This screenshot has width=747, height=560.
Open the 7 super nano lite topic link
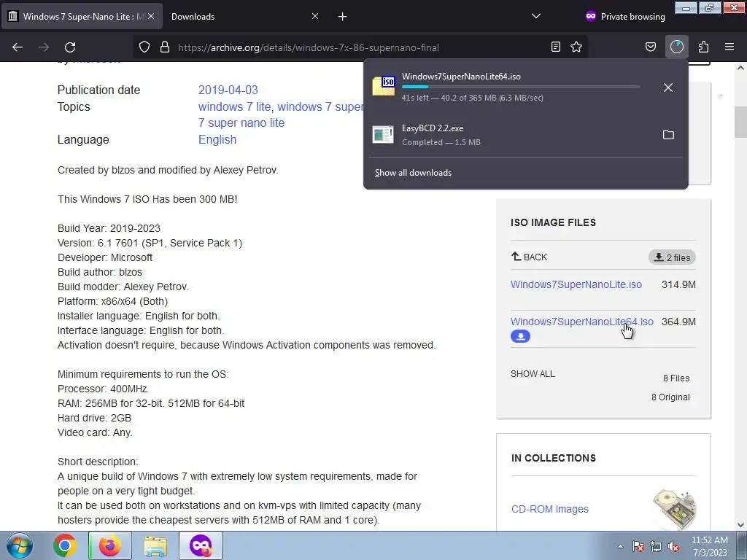pos(241,122)
